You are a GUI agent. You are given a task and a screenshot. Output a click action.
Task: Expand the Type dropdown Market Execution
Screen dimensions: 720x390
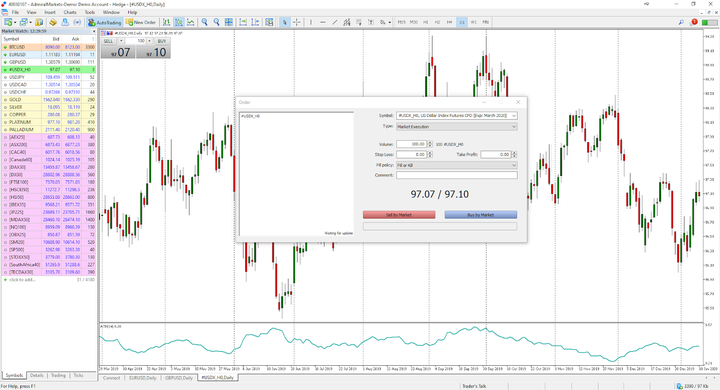(514, 127)
